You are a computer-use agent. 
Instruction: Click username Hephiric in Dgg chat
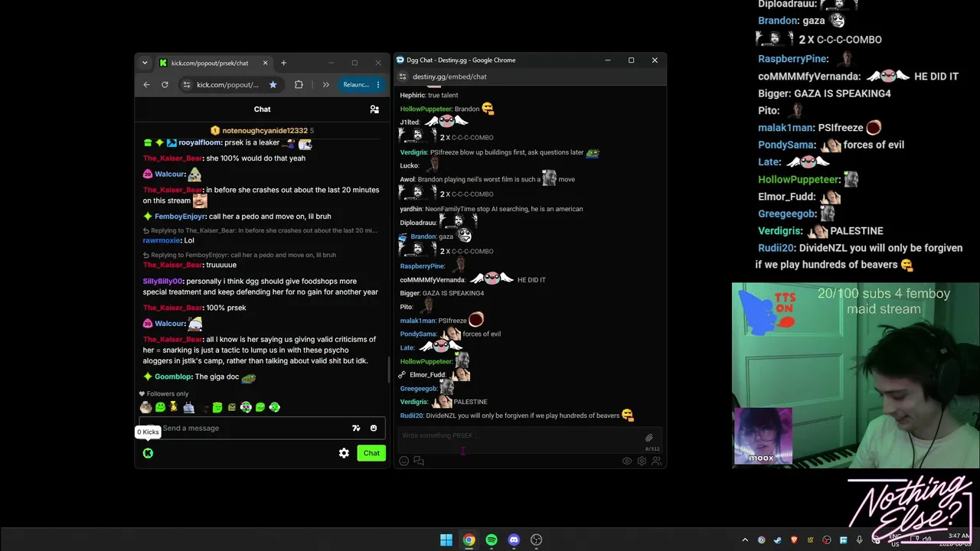tap(412, 95)
